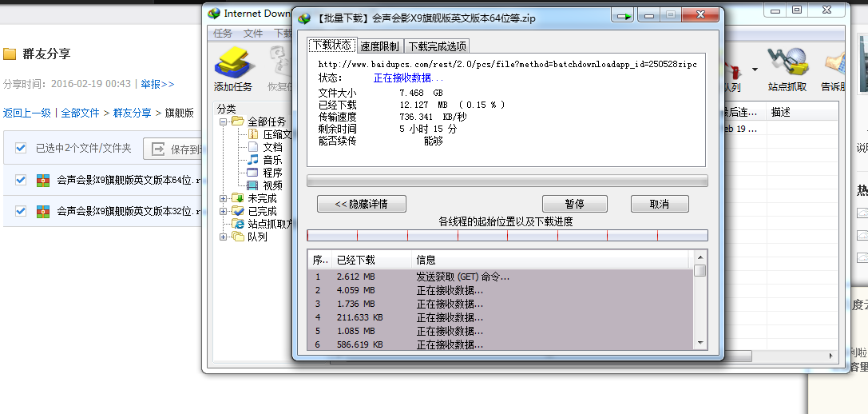Click the 暂停 pause button

pyautogui.click(x=575, y=204)
